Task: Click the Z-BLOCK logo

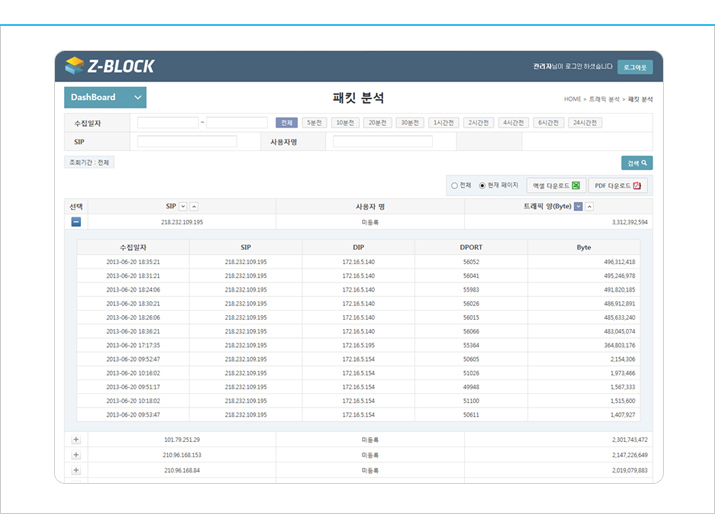Action: [109, 66]
